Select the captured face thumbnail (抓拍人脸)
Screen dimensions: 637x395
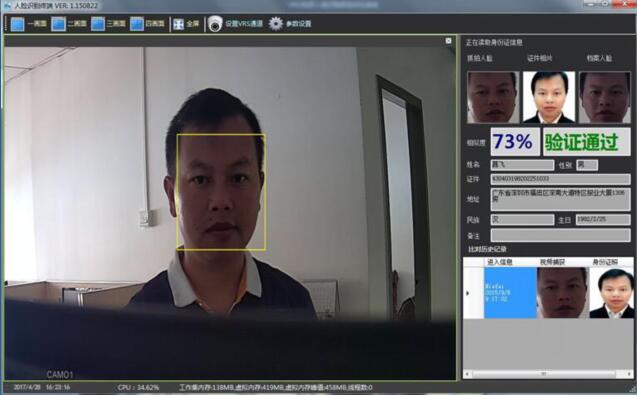click(493, 97)
